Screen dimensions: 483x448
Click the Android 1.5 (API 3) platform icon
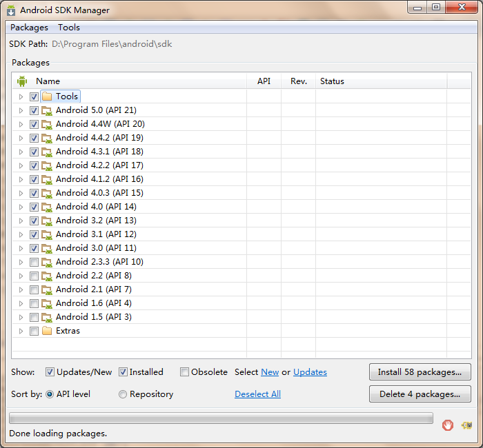coord(47,317)
